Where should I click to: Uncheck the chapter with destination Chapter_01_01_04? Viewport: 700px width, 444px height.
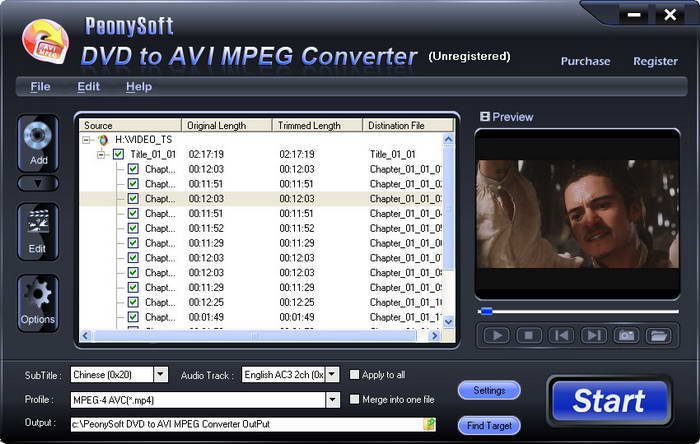point(133,213)
